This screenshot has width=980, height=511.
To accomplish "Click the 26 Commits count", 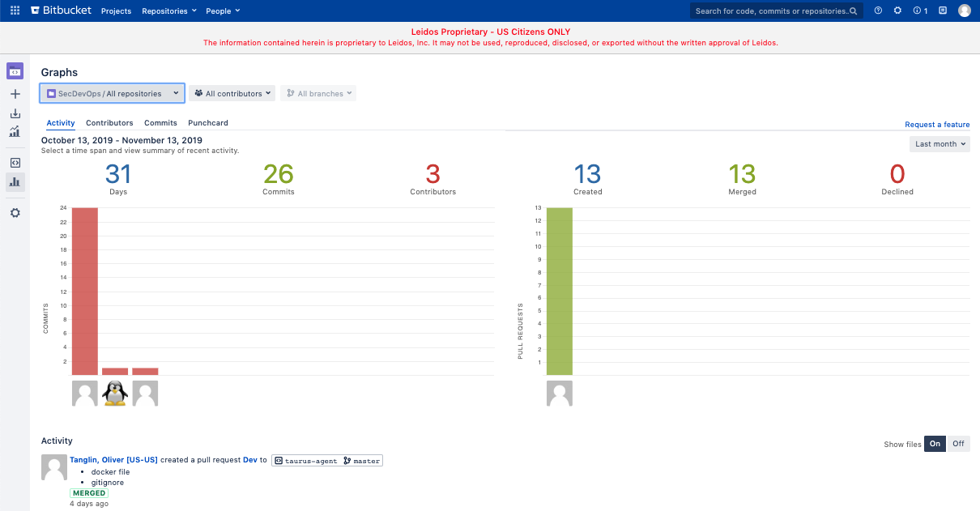I will (x=279, y=174).
